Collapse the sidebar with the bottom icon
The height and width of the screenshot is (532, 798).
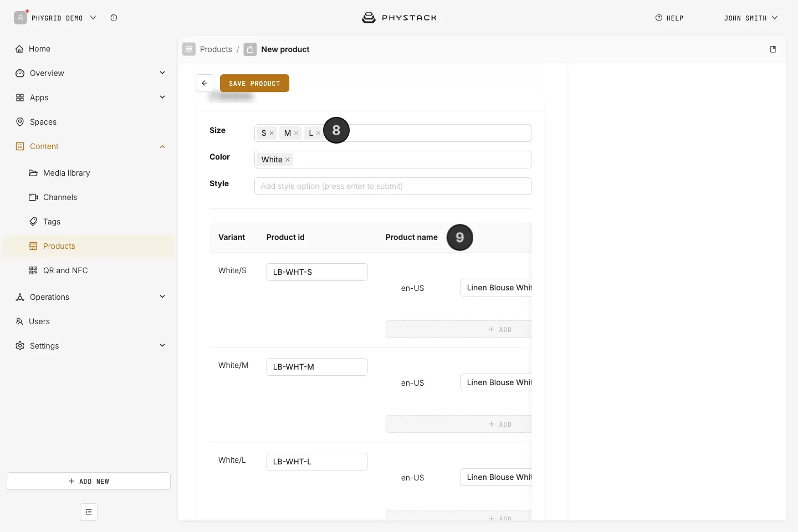click(89, 512)
